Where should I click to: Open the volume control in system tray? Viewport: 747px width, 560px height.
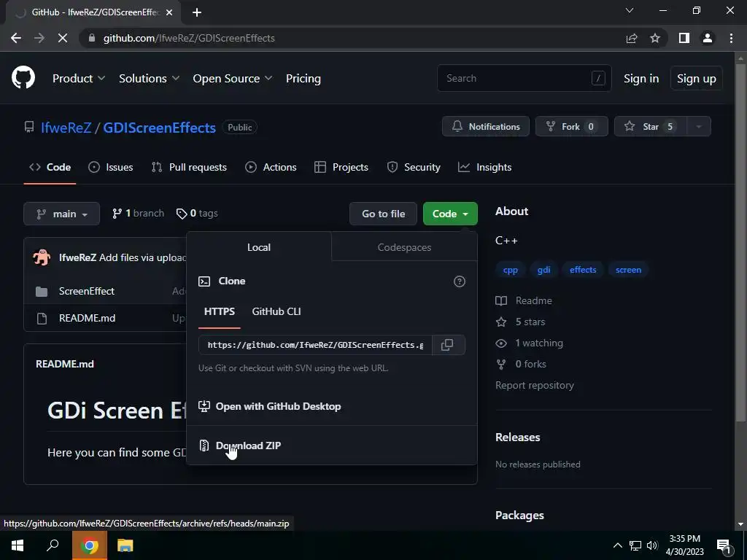653,545
